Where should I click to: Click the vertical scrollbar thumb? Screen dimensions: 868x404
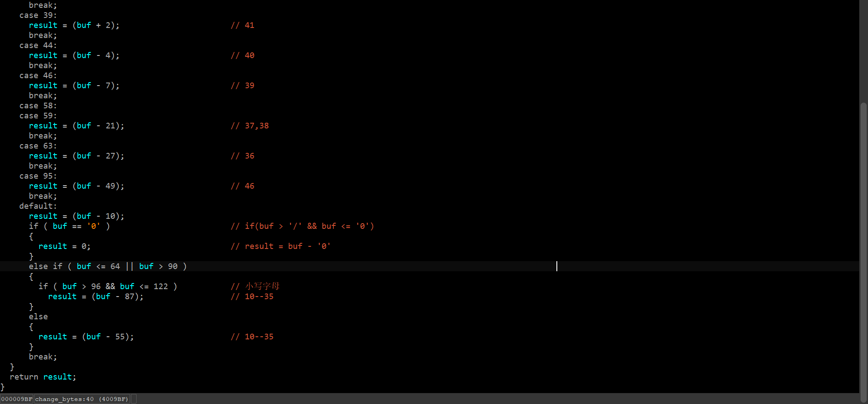(x=863, y=252)
